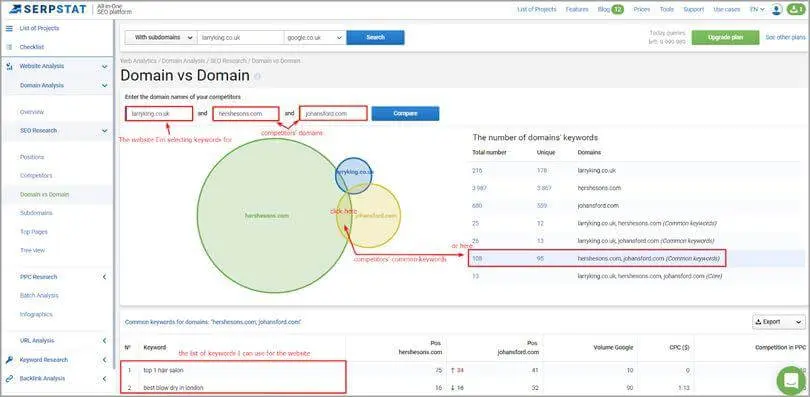
Task: Click the hamburger icon beside List of Projects
Action: pyautogui.click(x=9, y=28)
